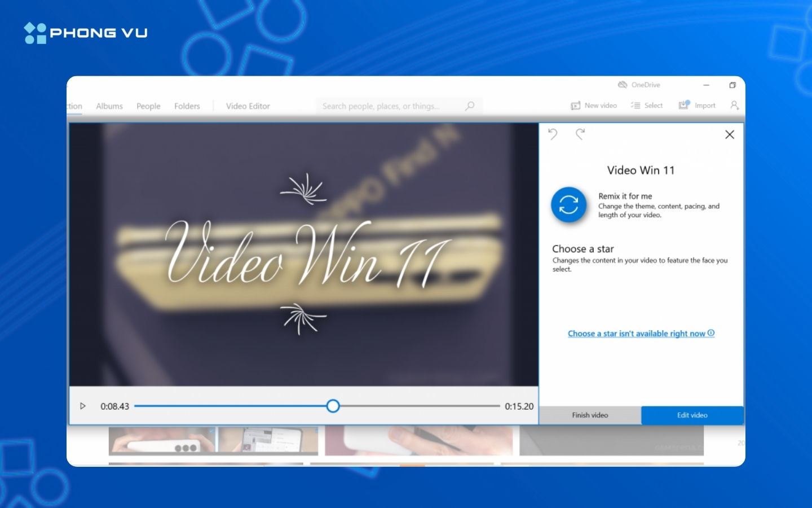Image resolution: width=812 pixels, height=508 pixels.
Task: Click the circular Remix it for me icon
Action: (568, 205)
